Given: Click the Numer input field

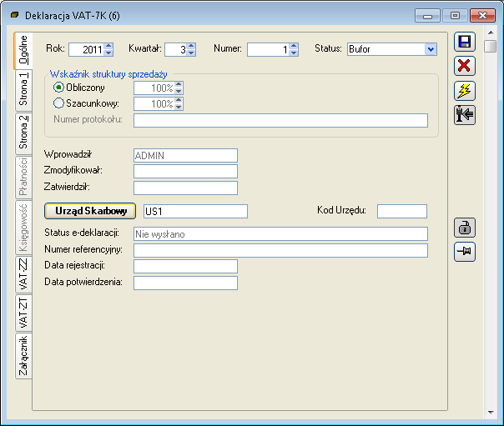Looking at the screenshot, I should pyautogui.click(x=268, y=50).
